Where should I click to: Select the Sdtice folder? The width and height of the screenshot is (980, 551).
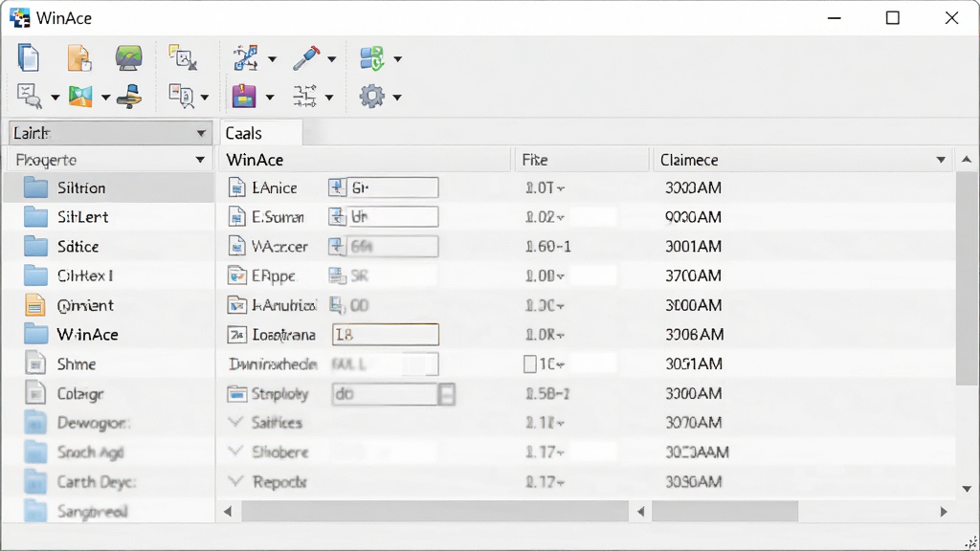[109, 246]
